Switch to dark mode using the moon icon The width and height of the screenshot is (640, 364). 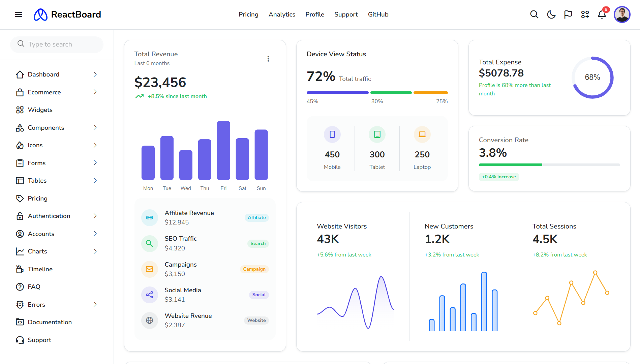click(x=551, y=14)
